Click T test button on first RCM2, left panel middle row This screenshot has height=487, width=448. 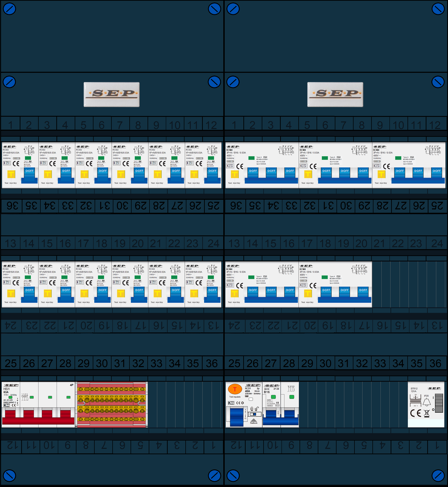pos(11,293)
